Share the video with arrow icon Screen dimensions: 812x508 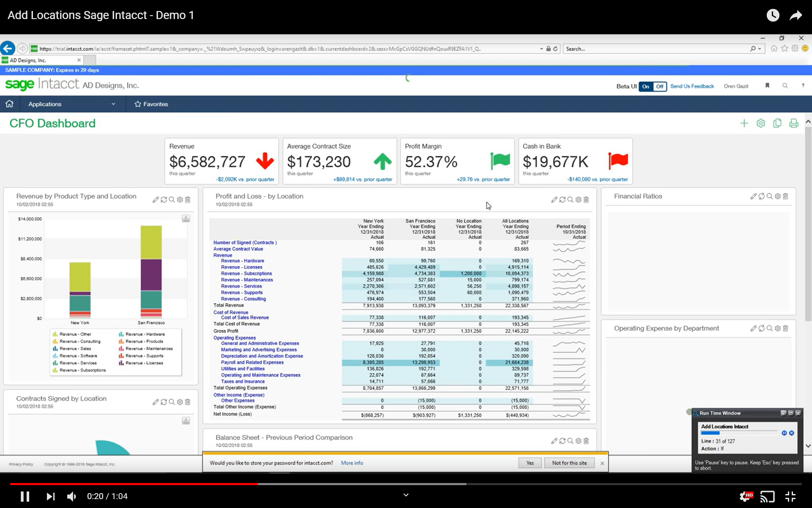click(796, 16)
